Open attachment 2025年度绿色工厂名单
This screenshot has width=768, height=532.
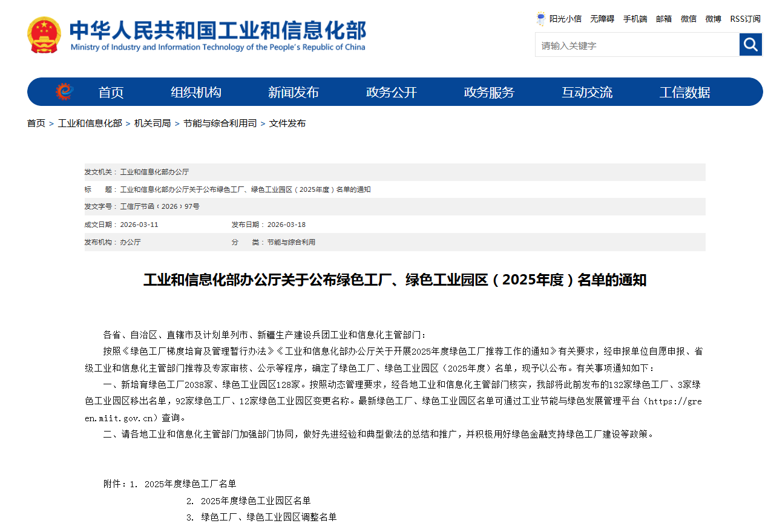click(190, 484)
